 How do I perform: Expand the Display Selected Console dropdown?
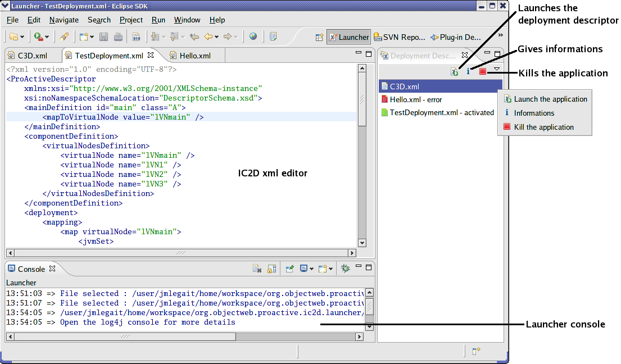coord(311,269)
